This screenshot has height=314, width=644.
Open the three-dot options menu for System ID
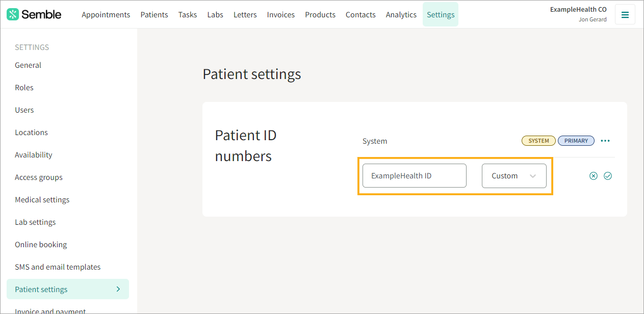tap(605, 140)
